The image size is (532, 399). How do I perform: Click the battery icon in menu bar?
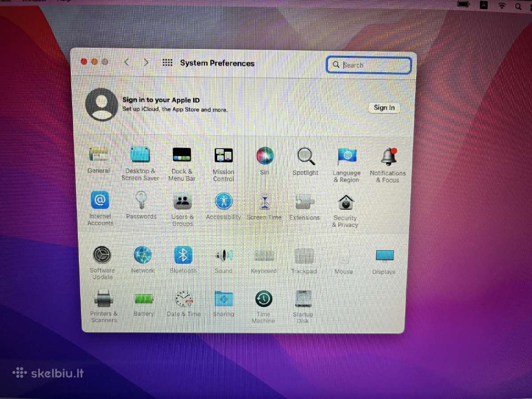[x=464, y=4]
